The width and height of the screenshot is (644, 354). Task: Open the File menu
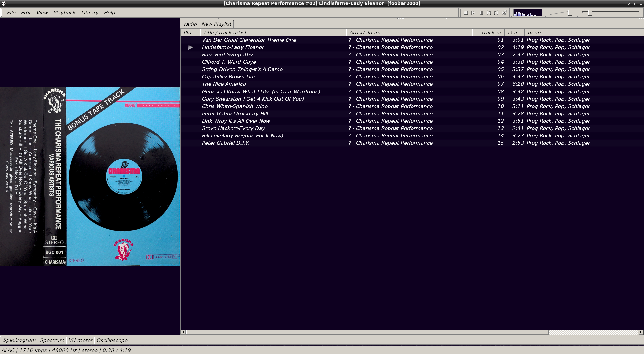pyautogui.click(x=11, y=13)
